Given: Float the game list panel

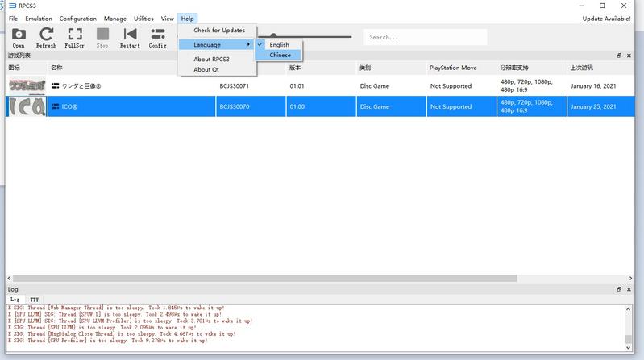Looking at the screenshot, I should point(619,56).
